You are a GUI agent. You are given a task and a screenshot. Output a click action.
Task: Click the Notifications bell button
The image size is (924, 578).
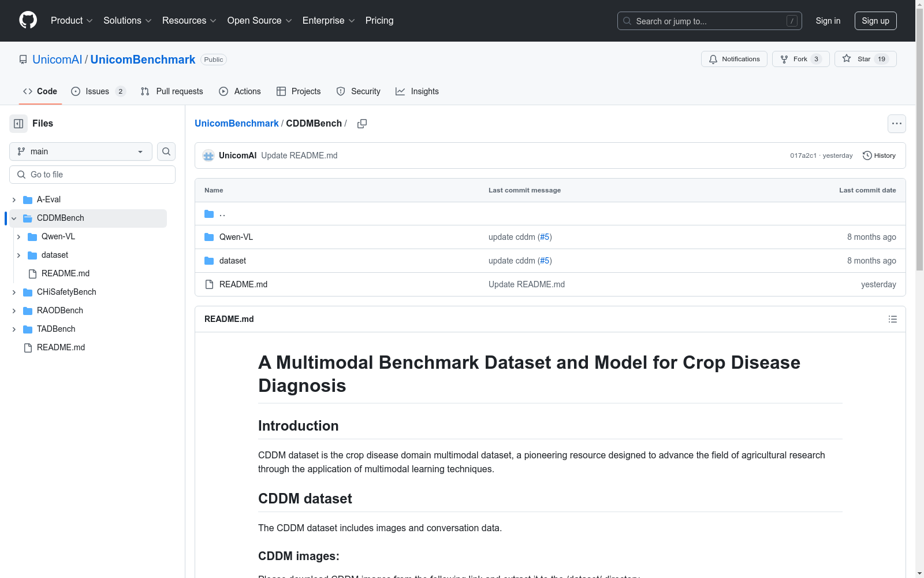[x=734, y=59]
